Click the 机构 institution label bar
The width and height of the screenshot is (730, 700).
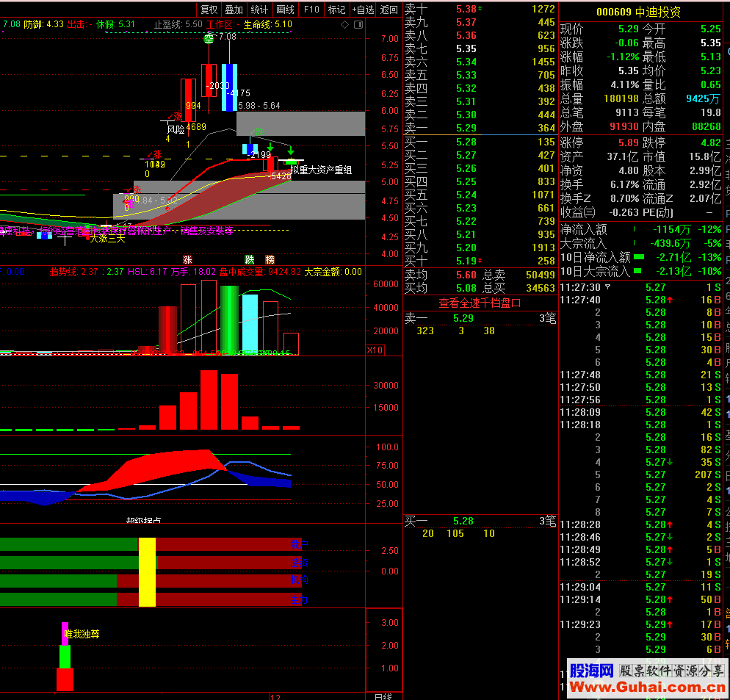coord(300,580)
